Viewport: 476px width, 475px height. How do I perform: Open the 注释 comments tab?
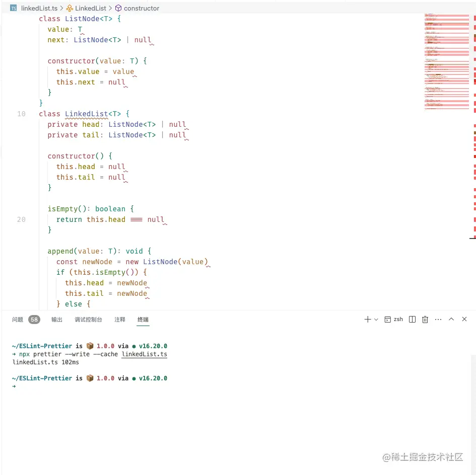point(119,320)
